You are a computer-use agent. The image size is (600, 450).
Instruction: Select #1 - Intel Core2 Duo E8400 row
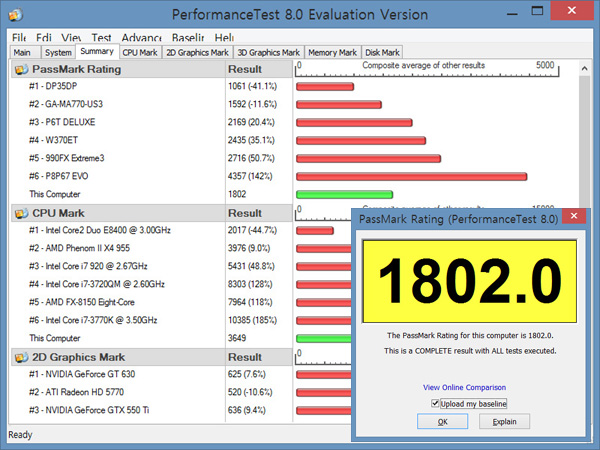(152, 230)
